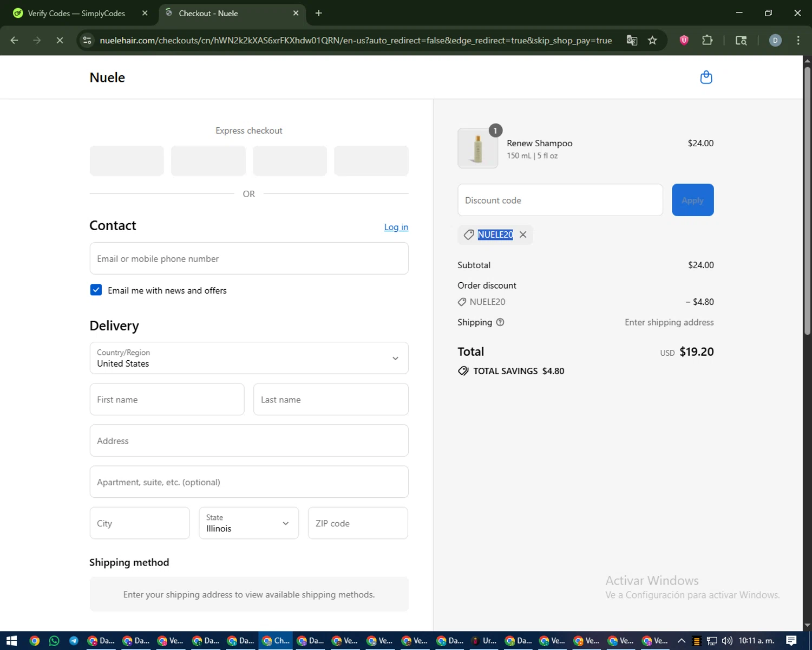Image resolution: width=812 pixels, height=650 pixels.
Task: Open the Country/Region dropdown
Action: pos(249,358)
